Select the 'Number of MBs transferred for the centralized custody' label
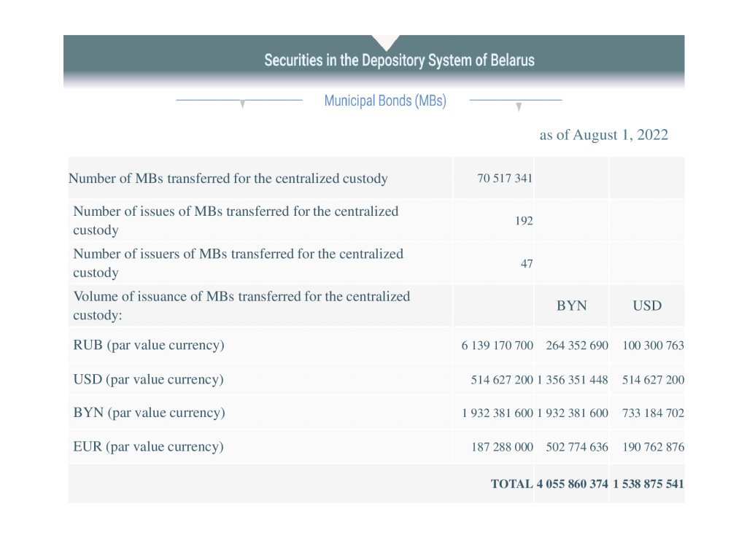The image size is (747, 560). pos(228,179)
